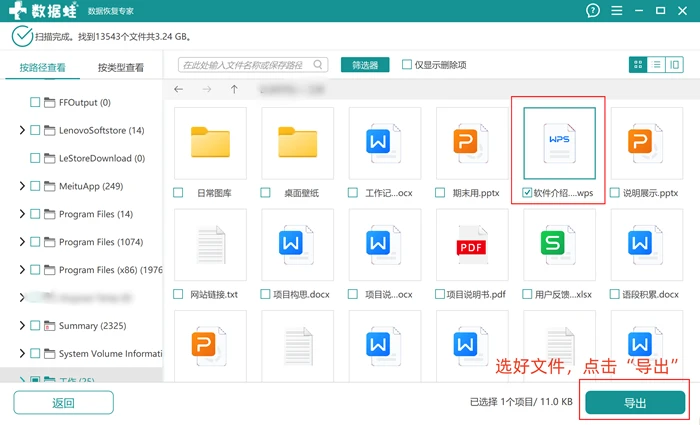Image resolution: width=700 pixels, height=425 pixels.
Task: Select the 项目说明书.pdf file icon
Action: tap(471, 245)
